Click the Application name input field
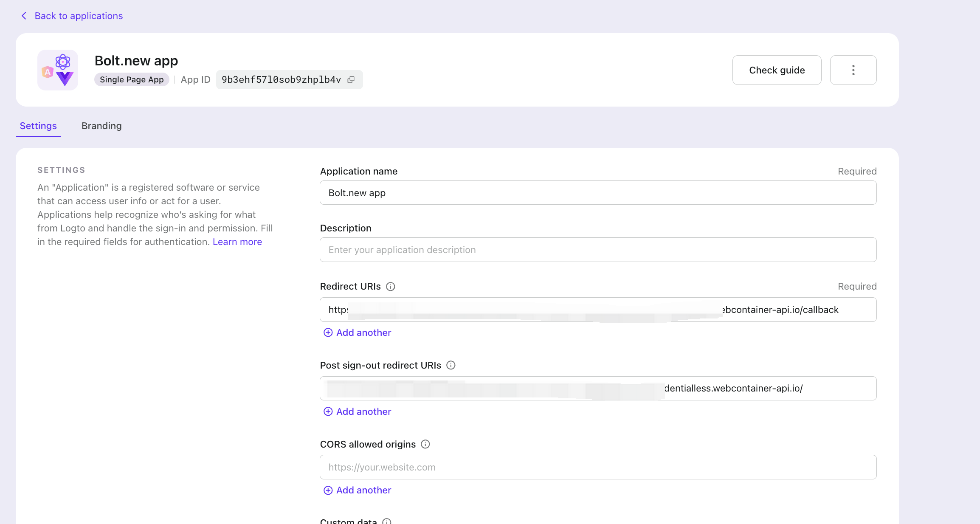This screenshot has height=524, width=980. point(598,193)
